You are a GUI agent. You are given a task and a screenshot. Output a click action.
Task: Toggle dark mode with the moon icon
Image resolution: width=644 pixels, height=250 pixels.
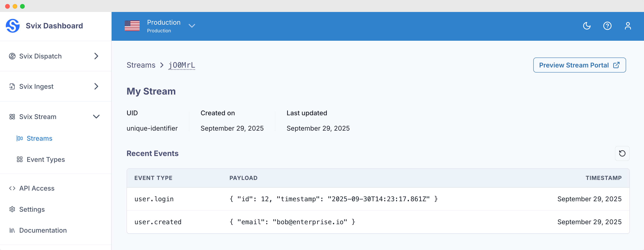click(587, 26)
